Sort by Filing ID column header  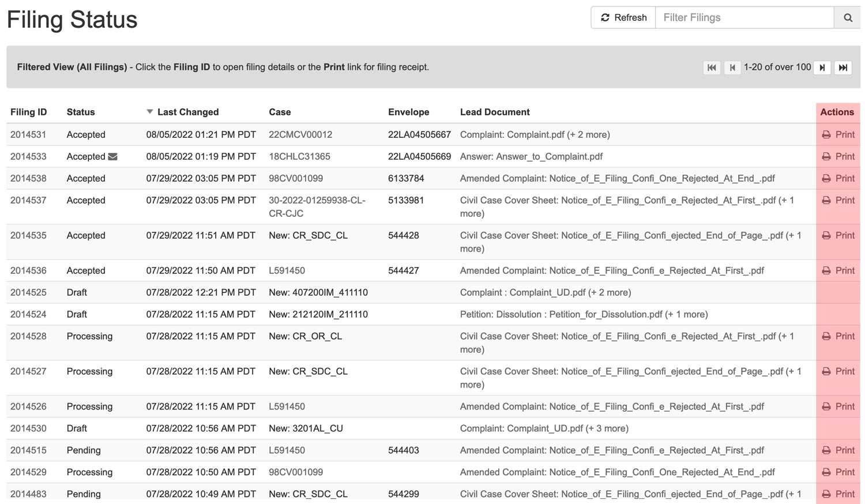(x=28, y=112)
